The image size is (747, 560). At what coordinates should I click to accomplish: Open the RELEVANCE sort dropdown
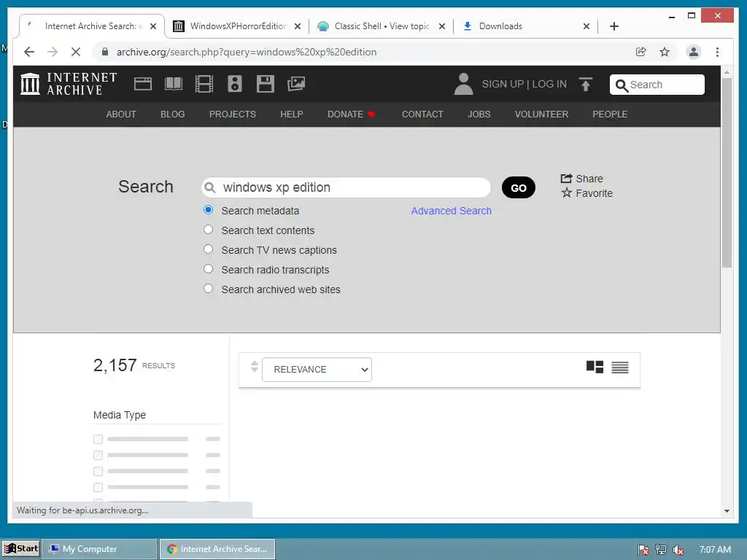point(317,370)
